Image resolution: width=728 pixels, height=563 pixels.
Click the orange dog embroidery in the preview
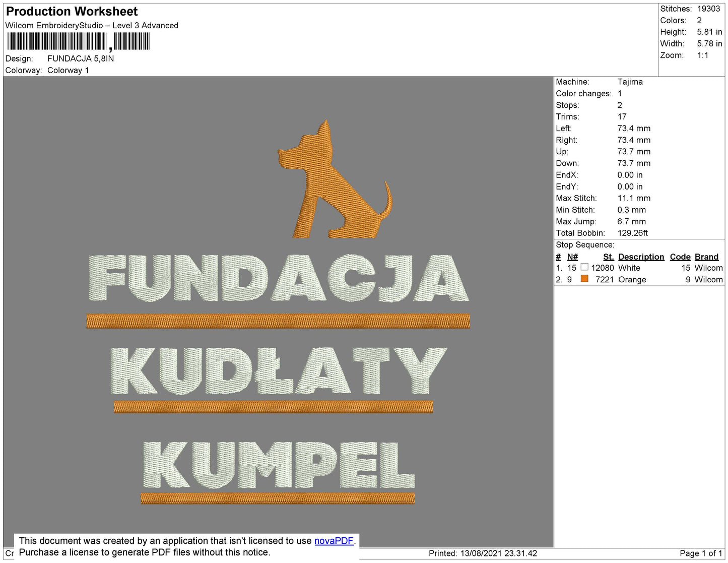(335, 179)
